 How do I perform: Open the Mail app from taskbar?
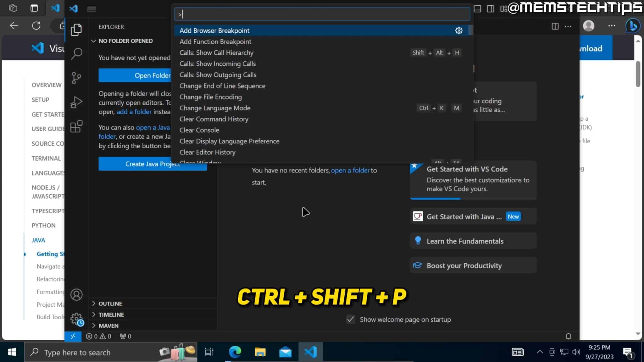tap(285, 352)
